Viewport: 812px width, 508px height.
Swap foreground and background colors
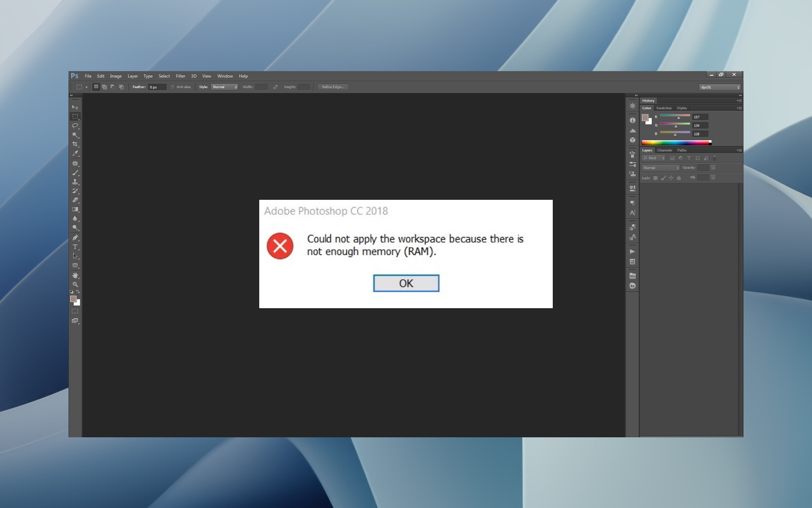tap(78, 292)
